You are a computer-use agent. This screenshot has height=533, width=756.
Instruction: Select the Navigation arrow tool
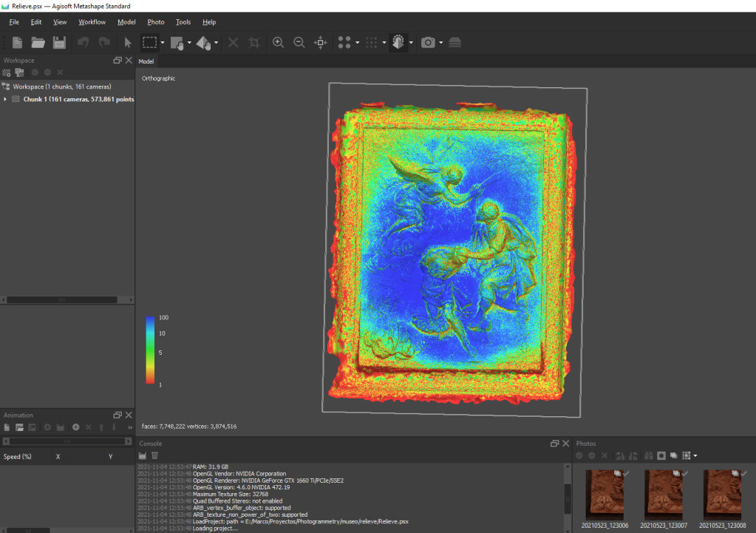127,43
